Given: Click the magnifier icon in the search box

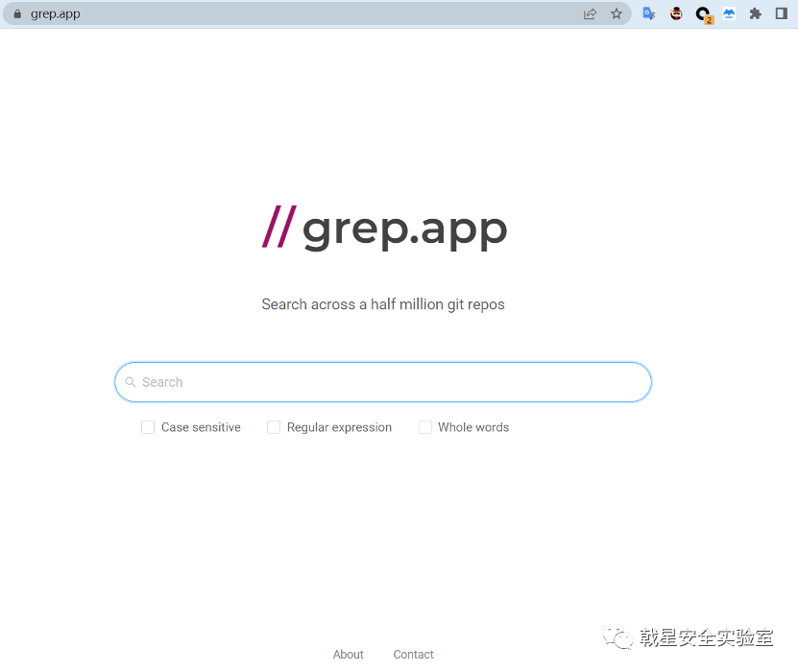Looking at the screenshot, I should (x=131, y=382).
